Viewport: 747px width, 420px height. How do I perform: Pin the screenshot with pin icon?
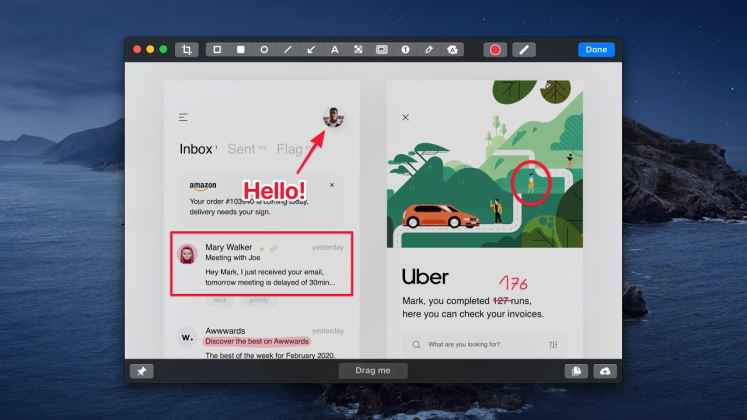(142, 371)
